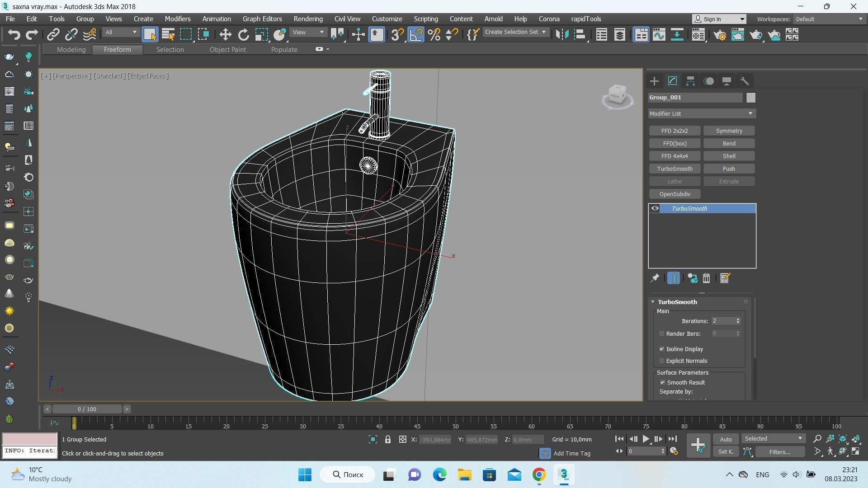Toggle Show End Result button
The image size is (868, 488).
point(673,278)
